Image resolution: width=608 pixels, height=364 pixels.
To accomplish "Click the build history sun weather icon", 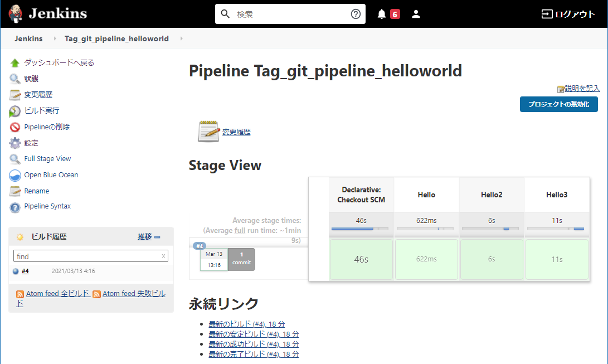I will point(20,237).
